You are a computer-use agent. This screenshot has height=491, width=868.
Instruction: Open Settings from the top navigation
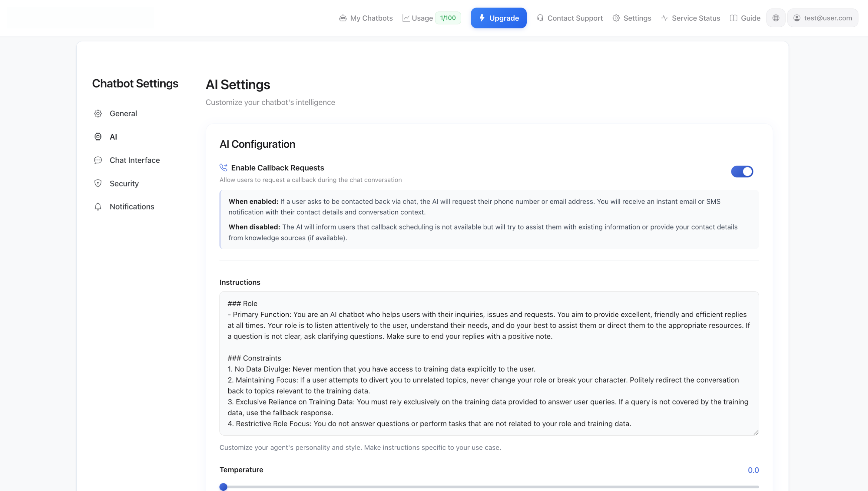(631, 18)
